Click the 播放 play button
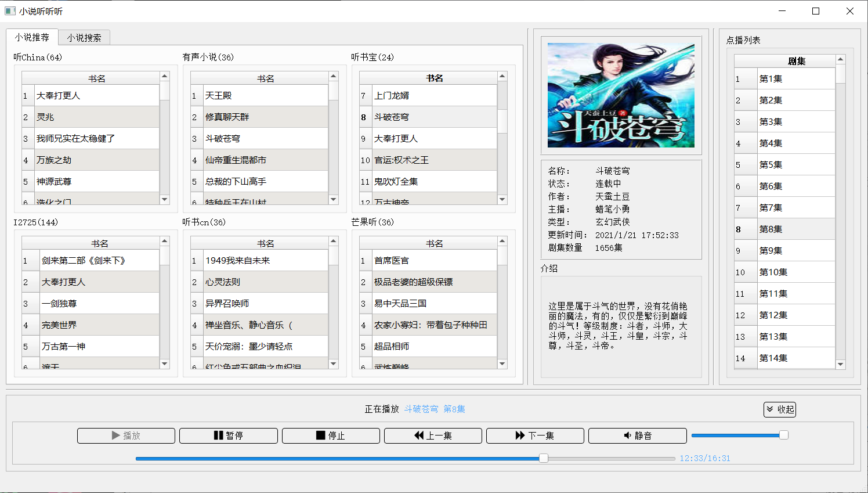Viewport: 868px width, 493px height. coord(126,436)
